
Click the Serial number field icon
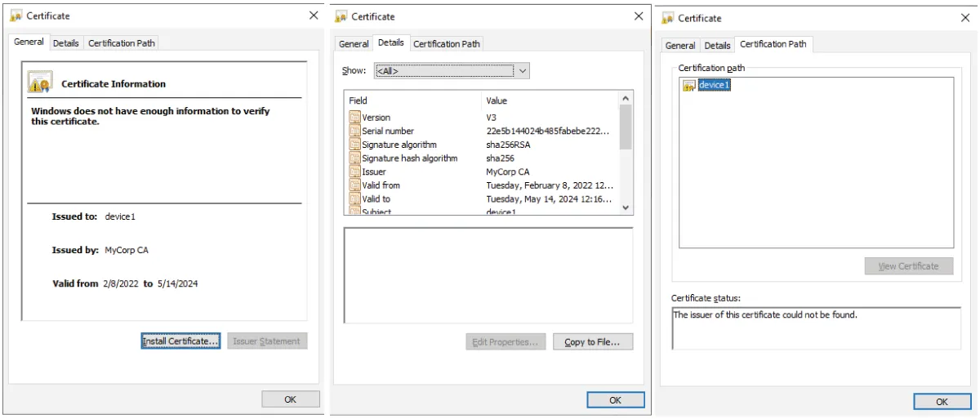coord(354,131)
